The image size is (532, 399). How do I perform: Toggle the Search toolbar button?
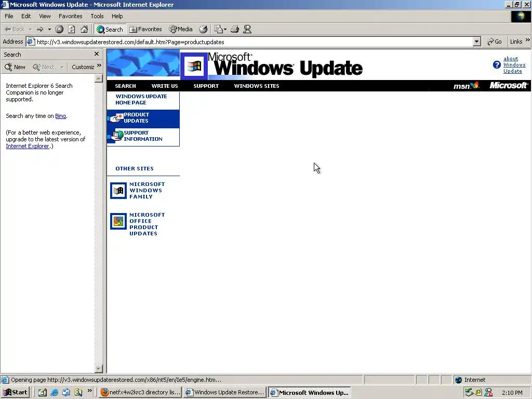(110, 30)
